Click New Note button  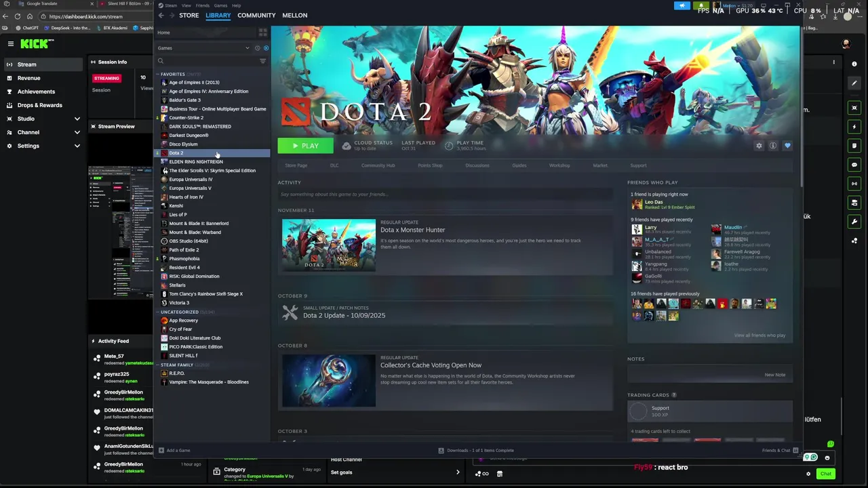(774, 375)
